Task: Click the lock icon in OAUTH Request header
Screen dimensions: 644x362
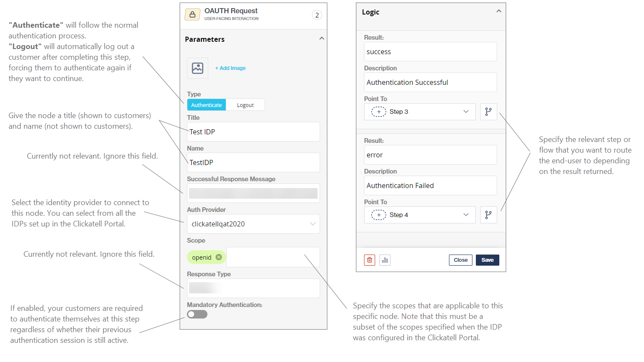Action: pyautogui.click(x=192, y=14)
